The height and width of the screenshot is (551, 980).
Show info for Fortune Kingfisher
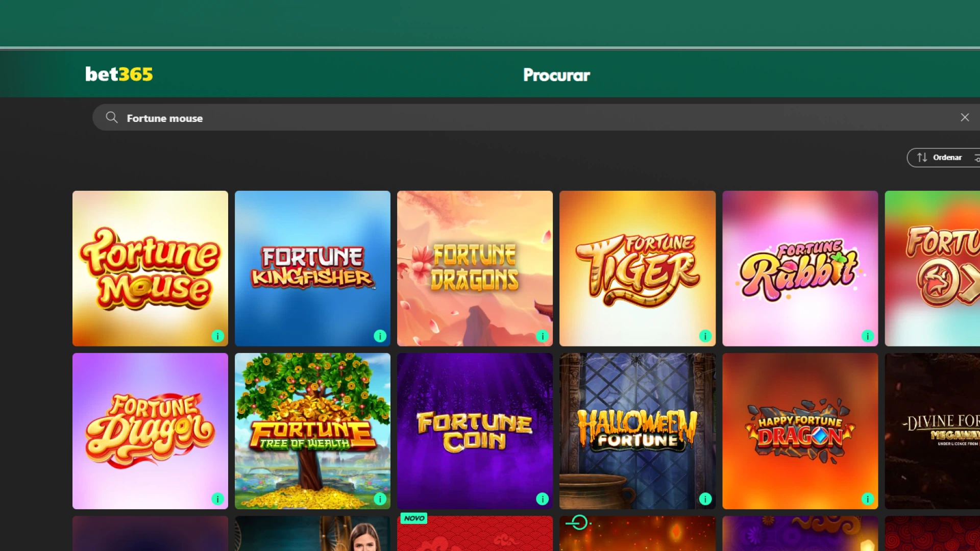click(x=380, y=336)
